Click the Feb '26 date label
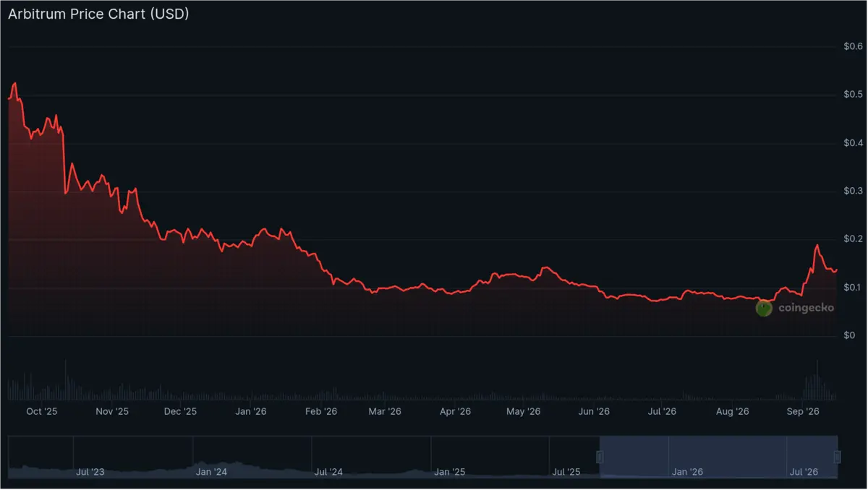This screenshot has width=868, height=490. tap(321, 411)
